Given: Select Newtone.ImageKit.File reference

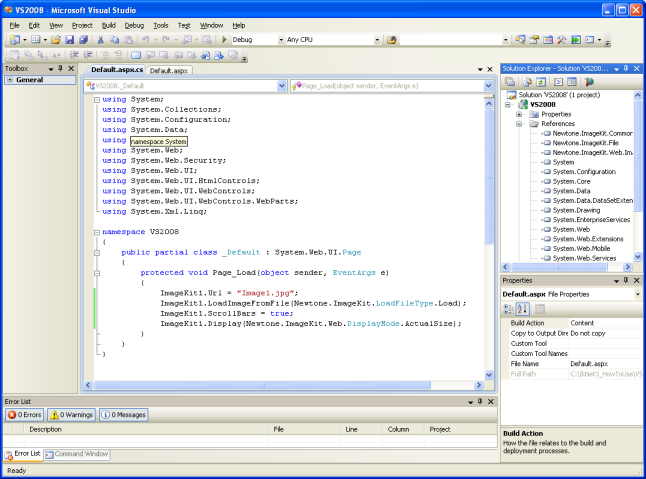Looking at the screenshot, I should click(x=585, y=143).
